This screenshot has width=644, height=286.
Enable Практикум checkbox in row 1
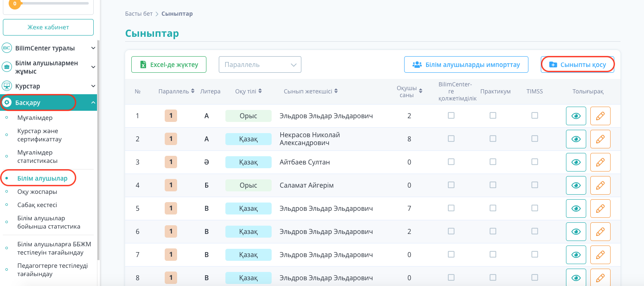pos(493,115)
